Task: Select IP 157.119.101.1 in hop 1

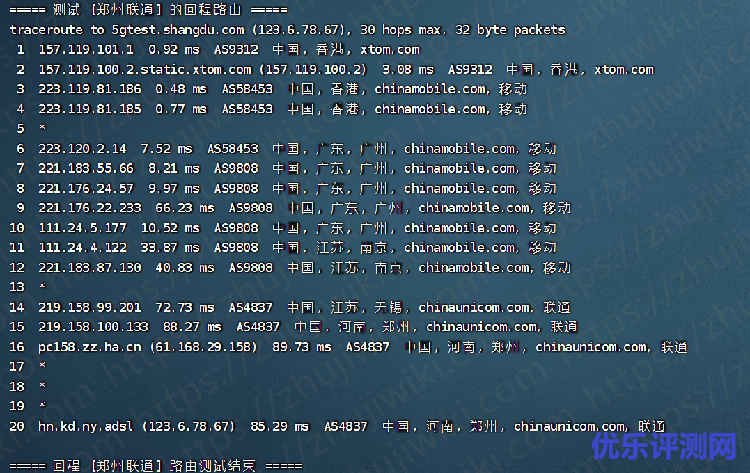Action: [x=86, y=49]
